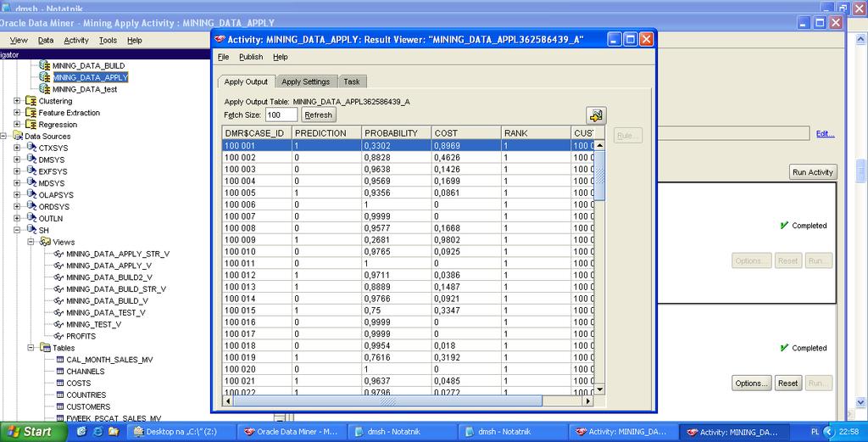Click the Windows Start button
Image resolution: width=868 pixels, height=442 pixels.
33,432
